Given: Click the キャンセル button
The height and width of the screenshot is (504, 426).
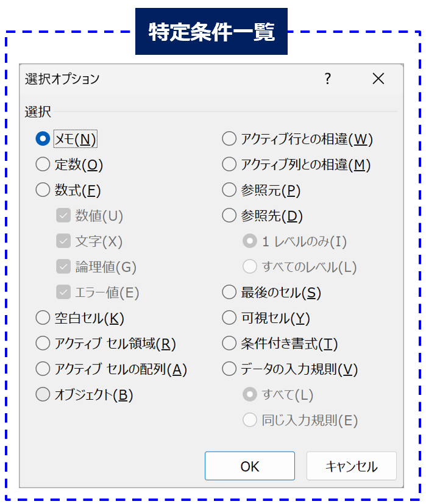Looking at the screenshot, I should (x=352, y=466).
